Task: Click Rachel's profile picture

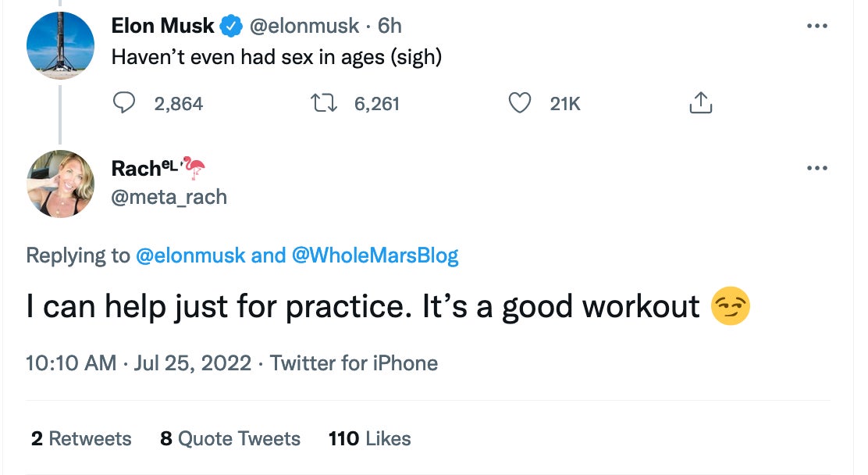Action: pos(59,184)
